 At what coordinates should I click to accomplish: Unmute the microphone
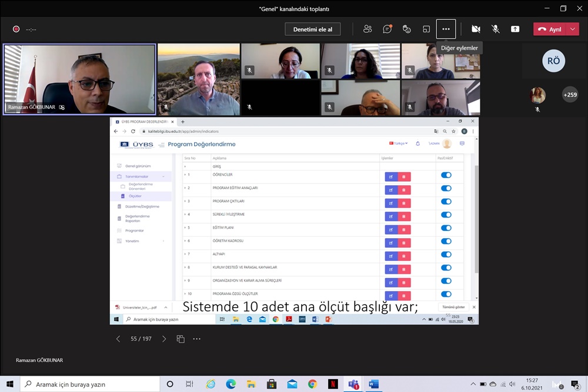[x=496, y=29]
